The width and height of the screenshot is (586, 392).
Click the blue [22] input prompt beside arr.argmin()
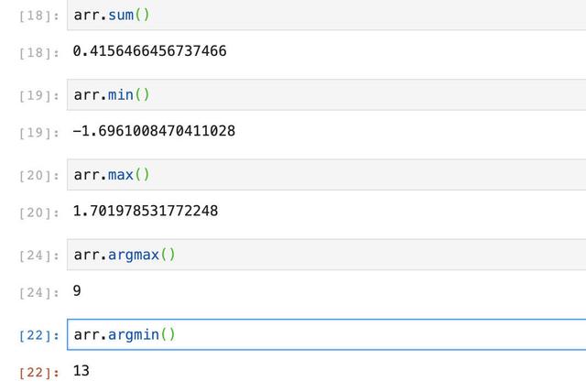click(x=38, y=335)
